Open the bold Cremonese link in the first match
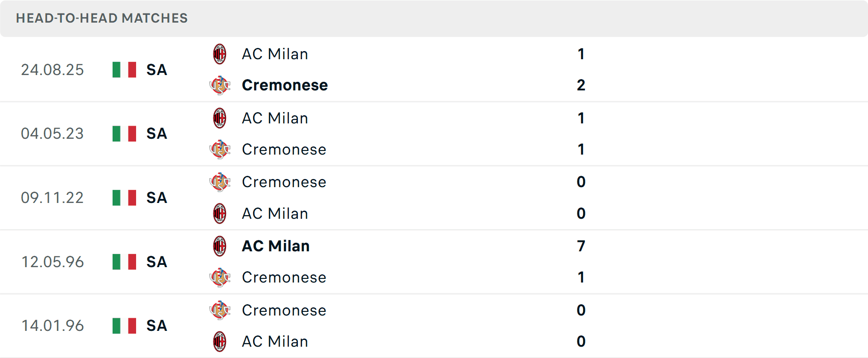The height and width of the screenshot is (358, 868). 285,85
